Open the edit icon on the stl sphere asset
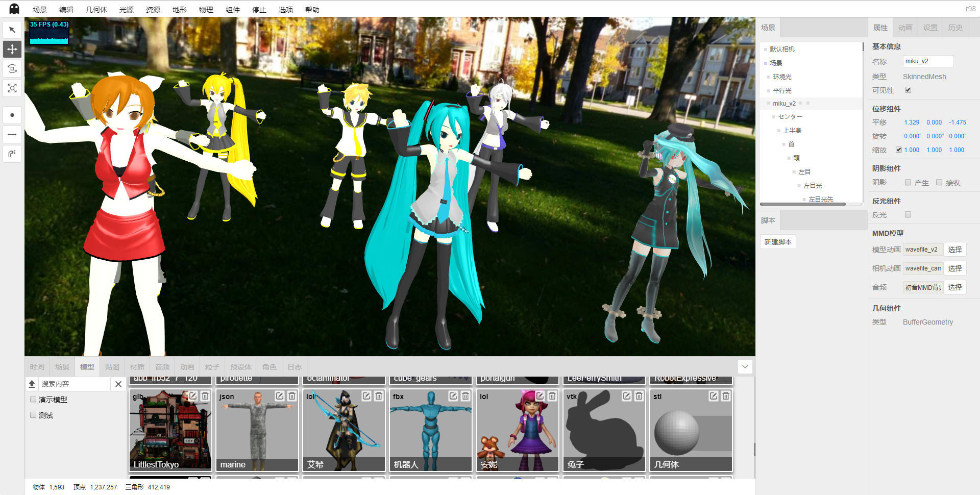Image resolution: width=980 pixels, height=495 pixels. pos(713,396)
